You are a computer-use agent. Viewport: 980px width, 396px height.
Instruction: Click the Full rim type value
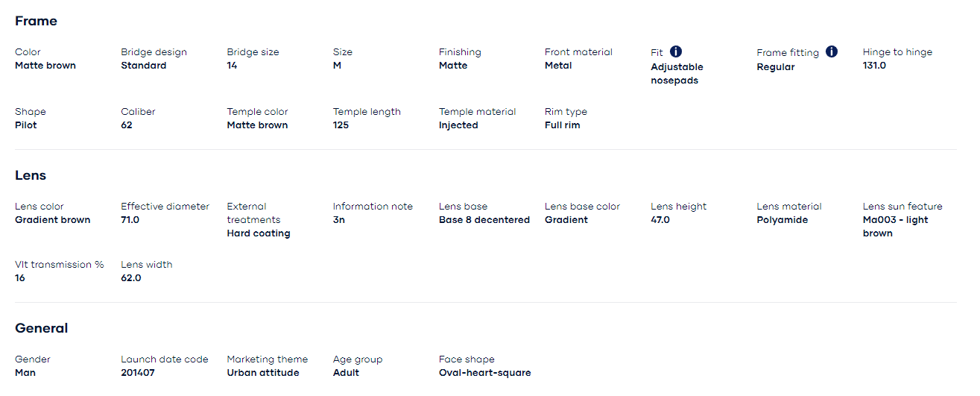pyautogui.click(x=563, y=125)
